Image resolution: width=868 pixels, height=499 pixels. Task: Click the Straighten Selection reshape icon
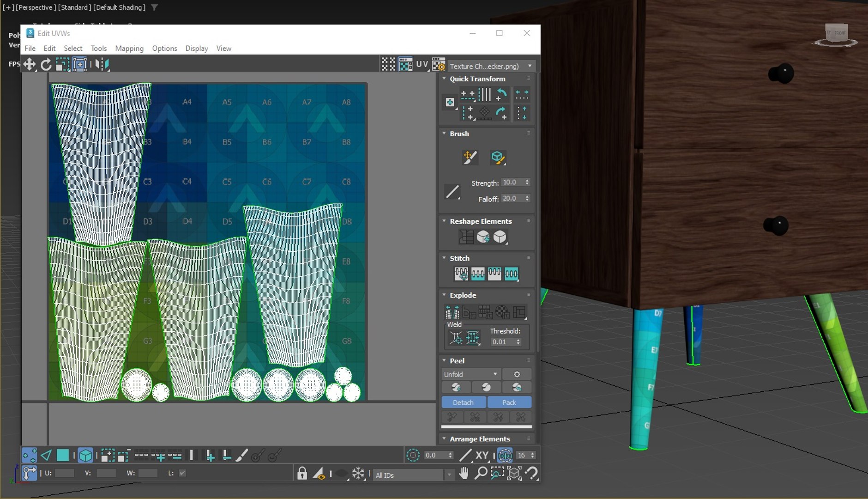click(x=466, y=237)
